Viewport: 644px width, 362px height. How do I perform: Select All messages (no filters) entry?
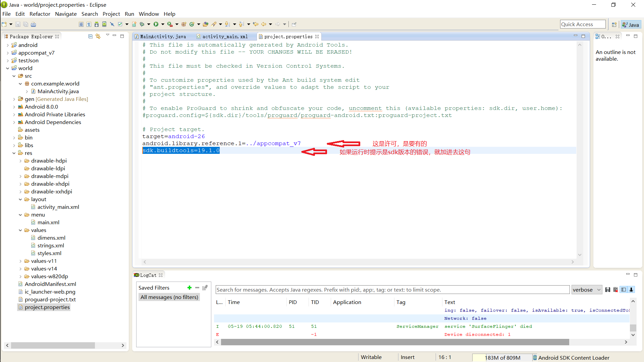click(169, 297)
